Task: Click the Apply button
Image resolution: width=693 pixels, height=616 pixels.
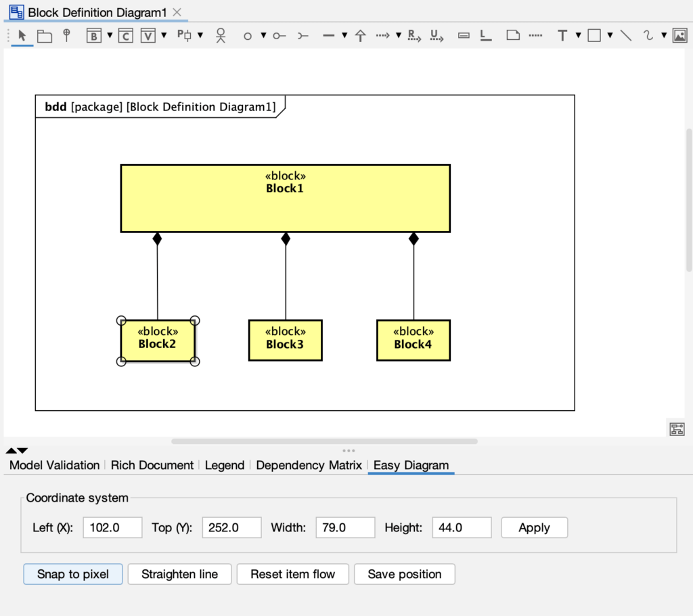Action: pyautogui.click(x=534, y=527)
